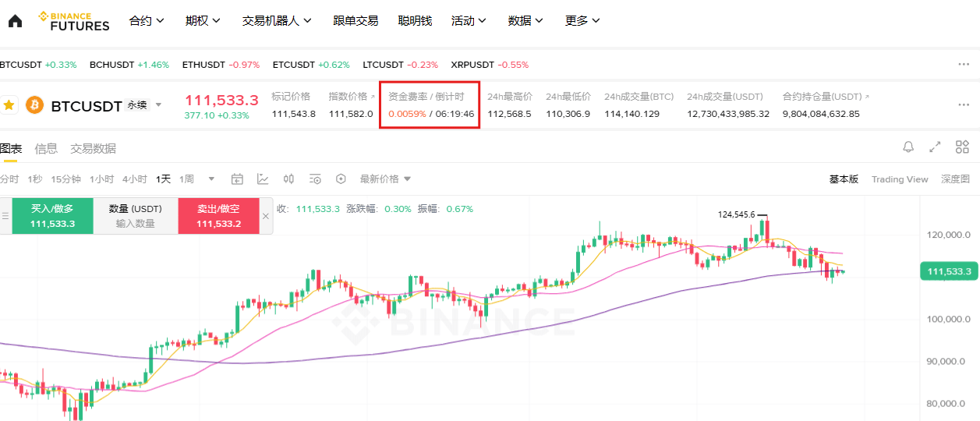Screen dimensions: 980x421
Task: Click the 24h最低价 value 110,306.9
Action: (568, 114)
